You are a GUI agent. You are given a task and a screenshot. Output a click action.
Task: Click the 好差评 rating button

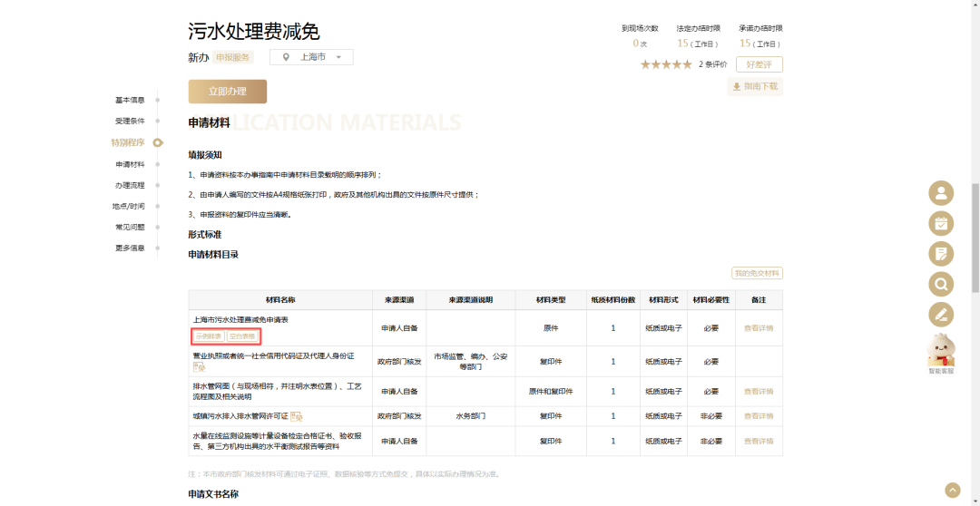tap(759, 64)
